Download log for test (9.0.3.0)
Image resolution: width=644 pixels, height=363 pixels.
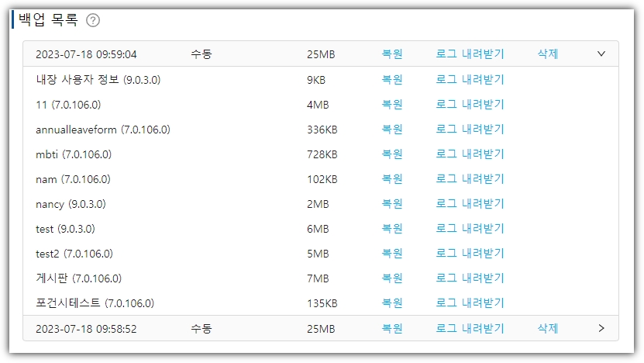click(x=470, y=229)
